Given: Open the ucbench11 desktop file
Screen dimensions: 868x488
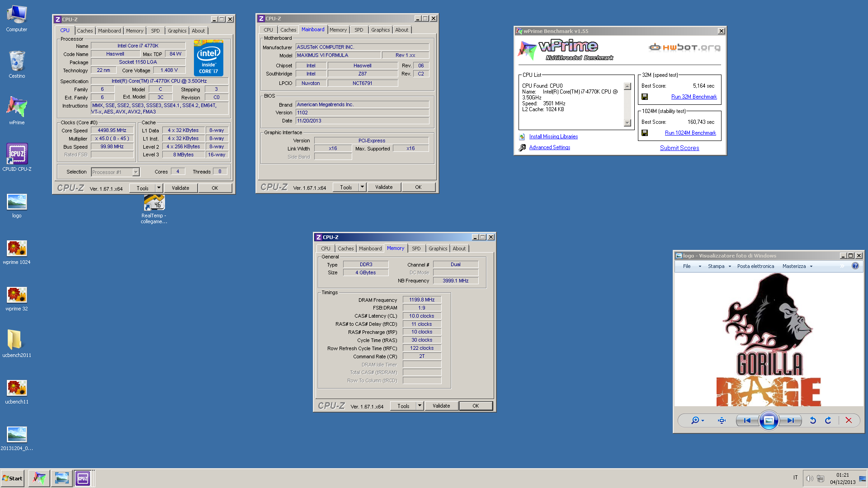Looking at the screenshot, I should [x=17, y=391].
